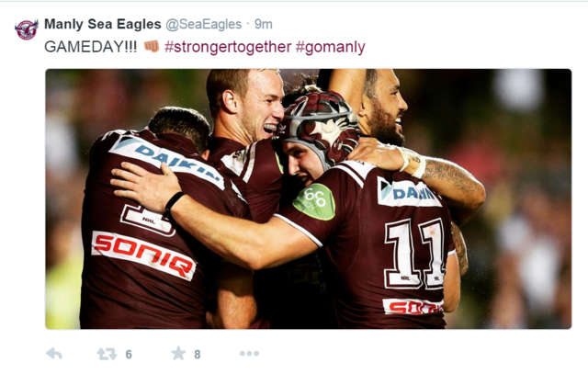This screenshot has width=588, height=374.
Task: Click the @SeaEagles handle
Action: [x=204, y=25]
